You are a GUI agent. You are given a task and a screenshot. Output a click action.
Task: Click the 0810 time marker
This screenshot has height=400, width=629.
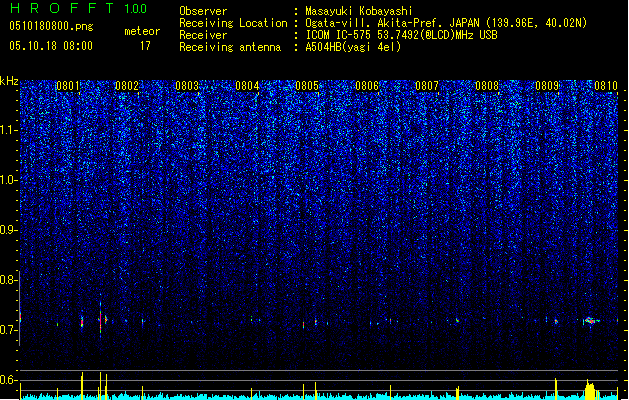click(606, 86)
